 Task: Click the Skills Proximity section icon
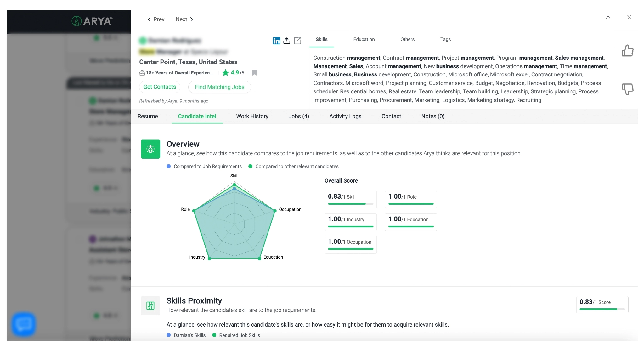(150, 306)
